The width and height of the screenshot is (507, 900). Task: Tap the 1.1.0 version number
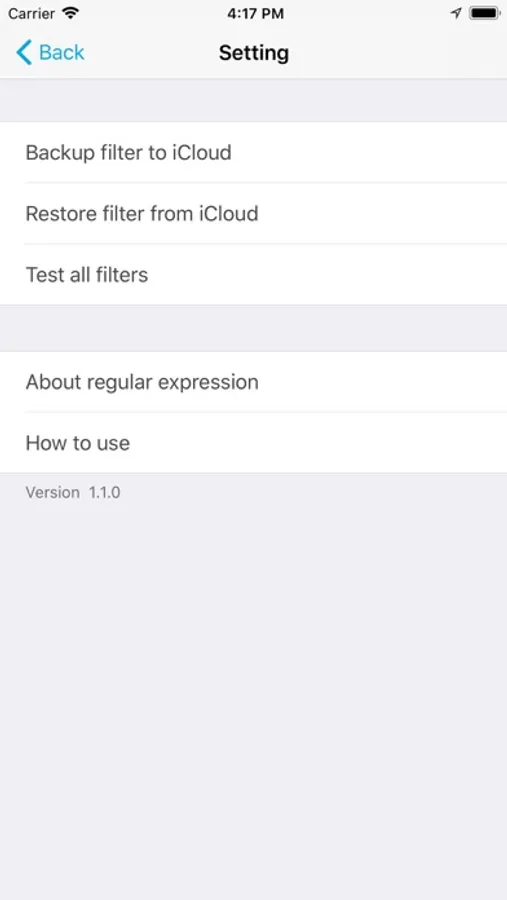(105, 492)
